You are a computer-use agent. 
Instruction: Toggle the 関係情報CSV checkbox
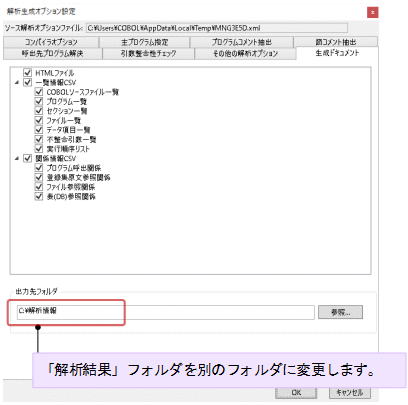click(28, 158)
